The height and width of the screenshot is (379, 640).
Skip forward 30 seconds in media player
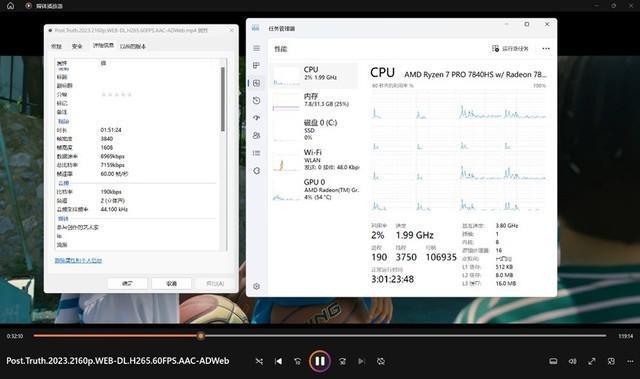point(342,361)
